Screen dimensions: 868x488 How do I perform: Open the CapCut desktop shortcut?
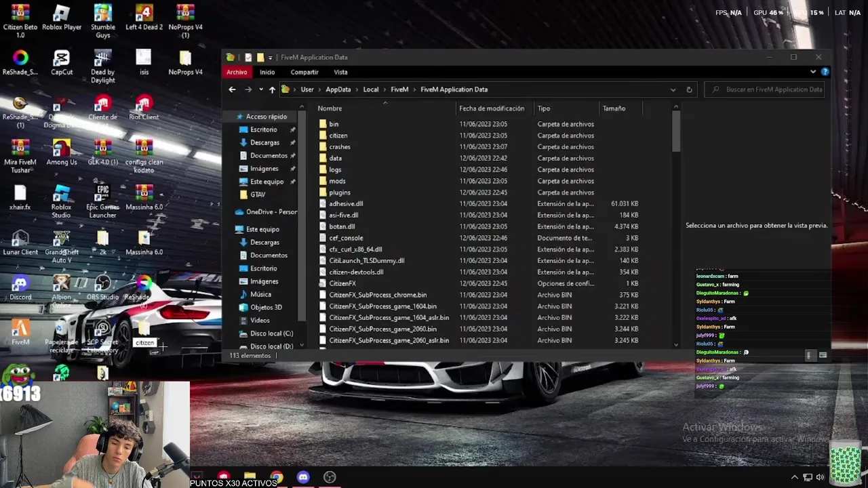62,63
